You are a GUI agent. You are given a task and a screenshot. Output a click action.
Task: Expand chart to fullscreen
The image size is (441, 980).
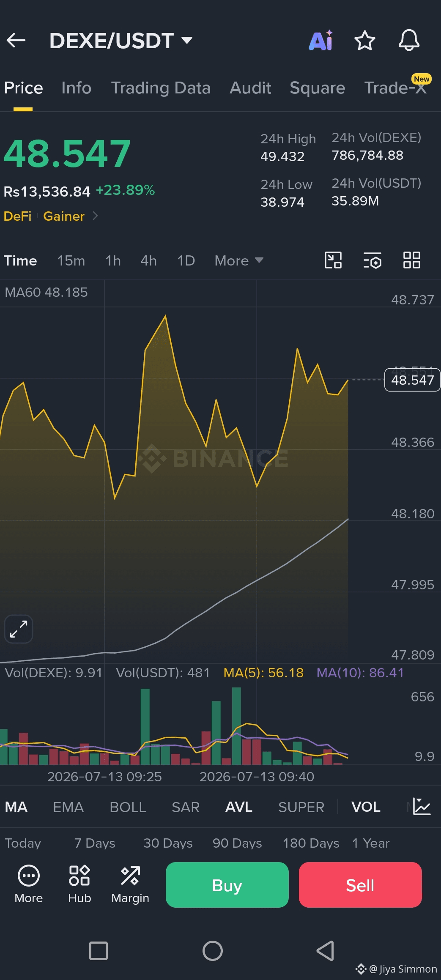[x=19, y=629]
